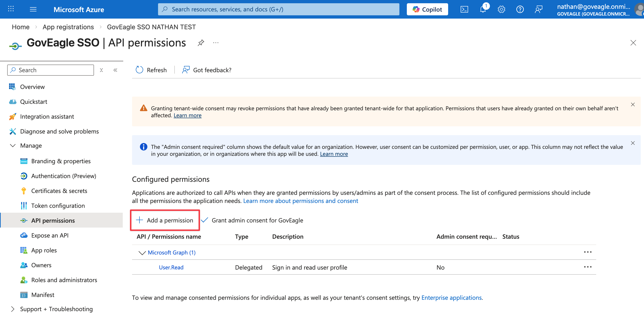Pin the API permissions page
Image resolution: width=644 pixels, height=326 pixels.
pyautogui.click(x=201, y=43)
